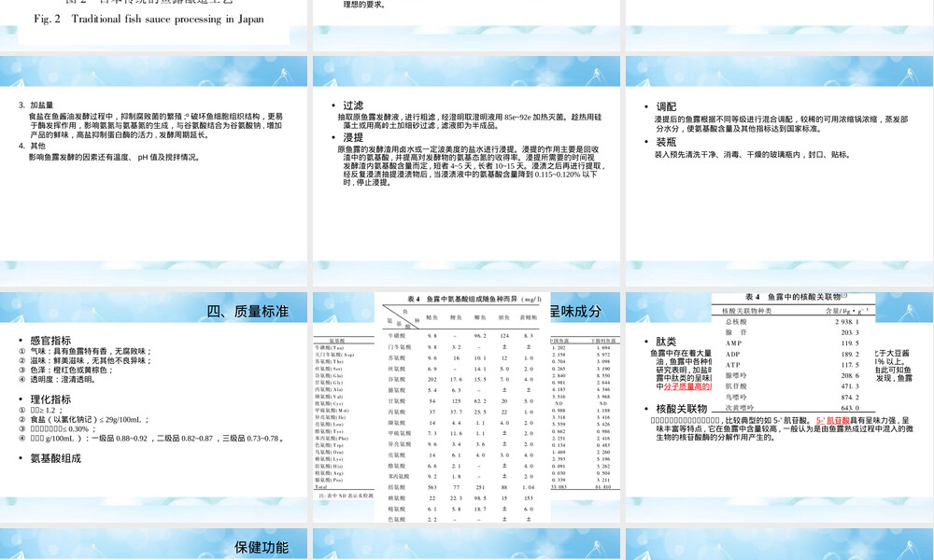Click the '核酸关联物' bullet heading

pos(682,409)
